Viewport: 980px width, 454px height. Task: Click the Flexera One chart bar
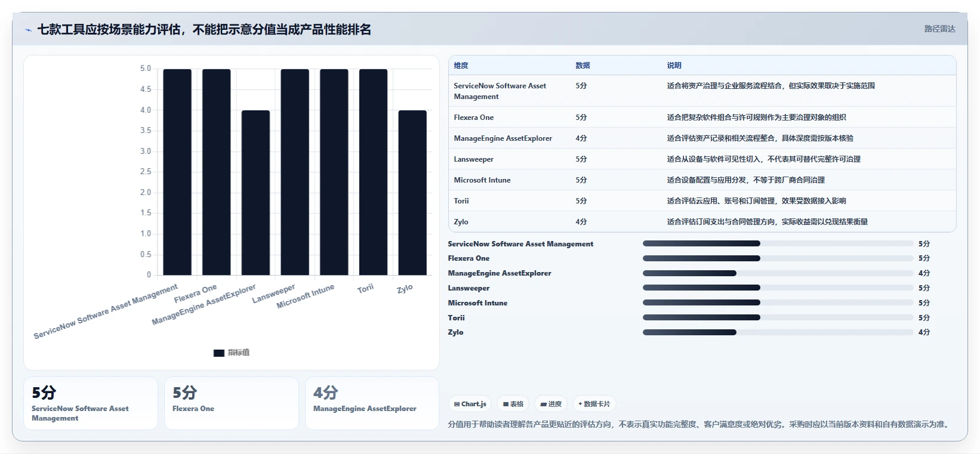point(217,172)
